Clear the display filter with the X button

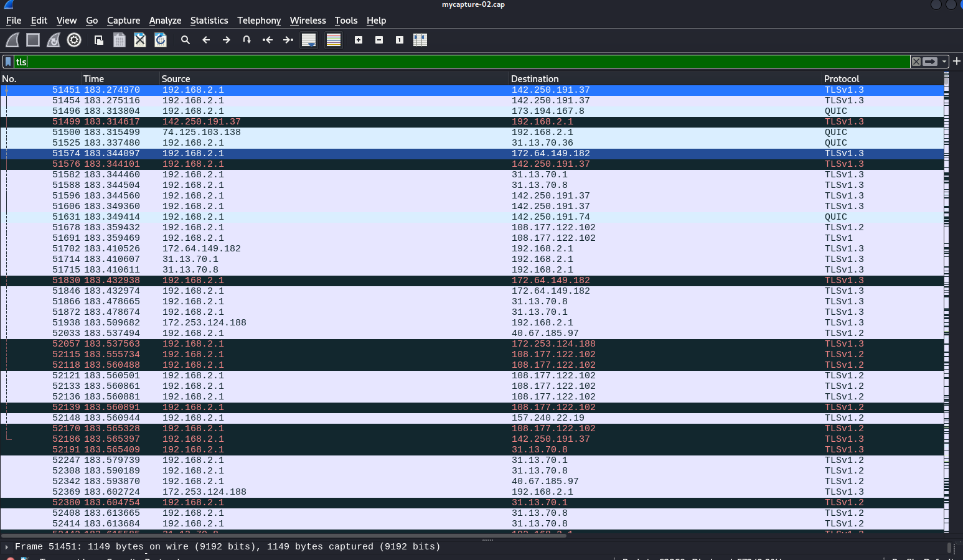coord(916,62)
